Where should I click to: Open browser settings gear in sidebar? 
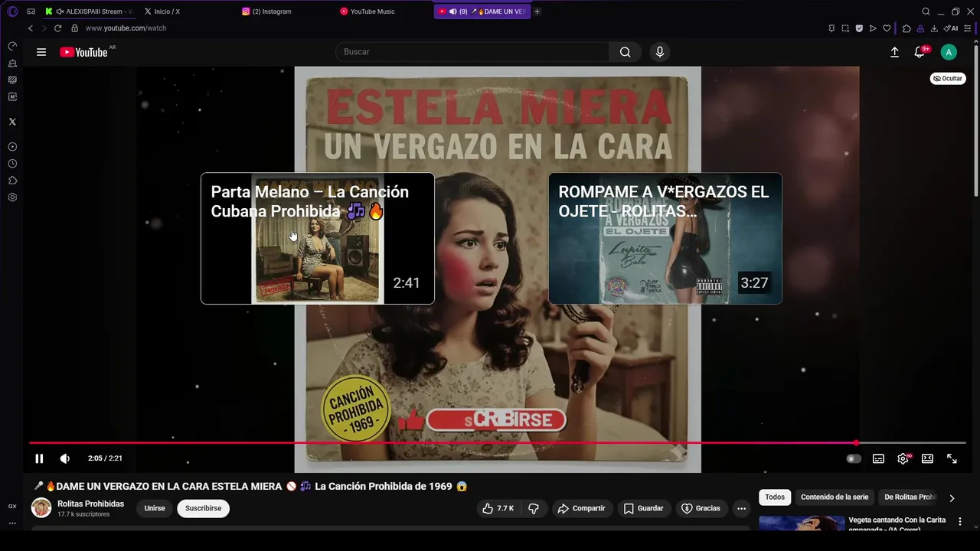(x=12, y=197)
